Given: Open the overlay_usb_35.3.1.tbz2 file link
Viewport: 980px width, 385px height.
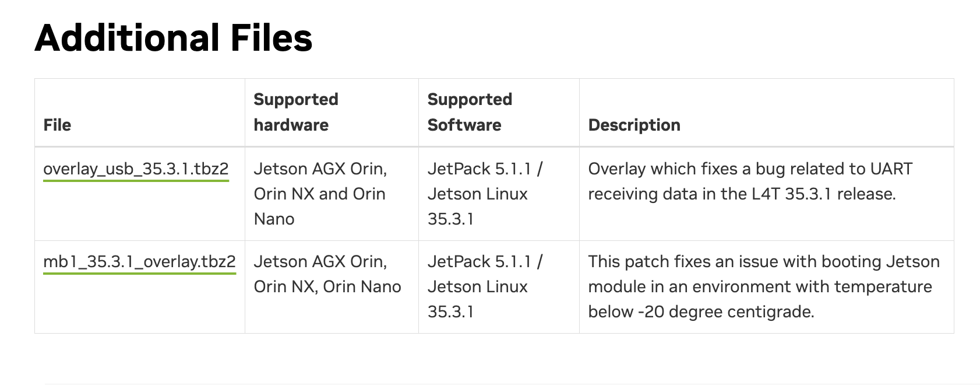Looking at the screenshot, I should point(136,169).
